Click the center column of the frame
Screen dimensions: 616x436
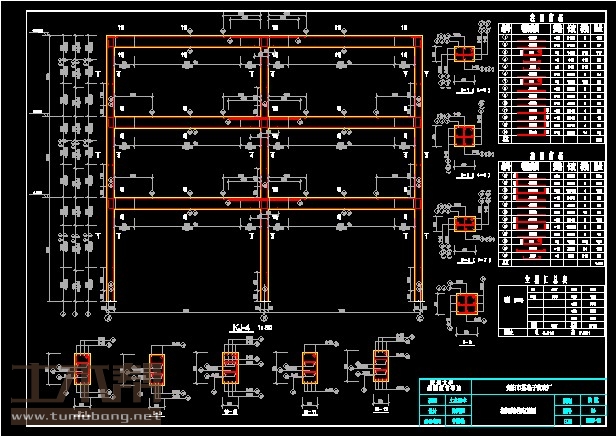[x=264, y=180]
